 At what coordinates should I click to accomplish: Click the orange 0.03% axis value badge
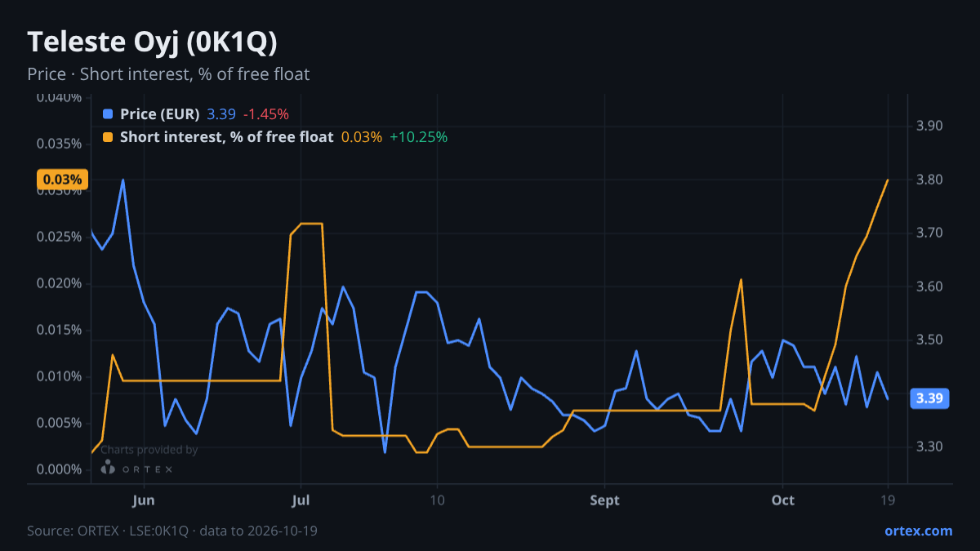tap(62, 180)
